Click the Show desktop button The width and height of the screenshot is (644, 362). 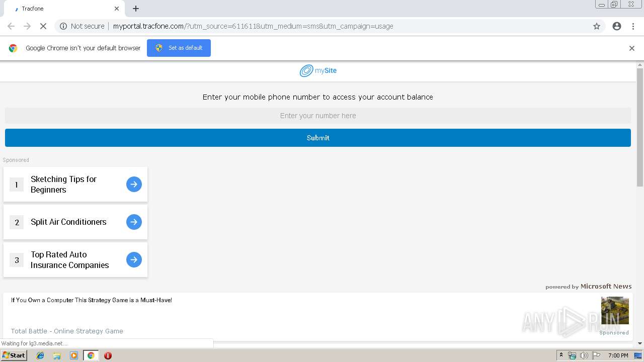point(638,355)
